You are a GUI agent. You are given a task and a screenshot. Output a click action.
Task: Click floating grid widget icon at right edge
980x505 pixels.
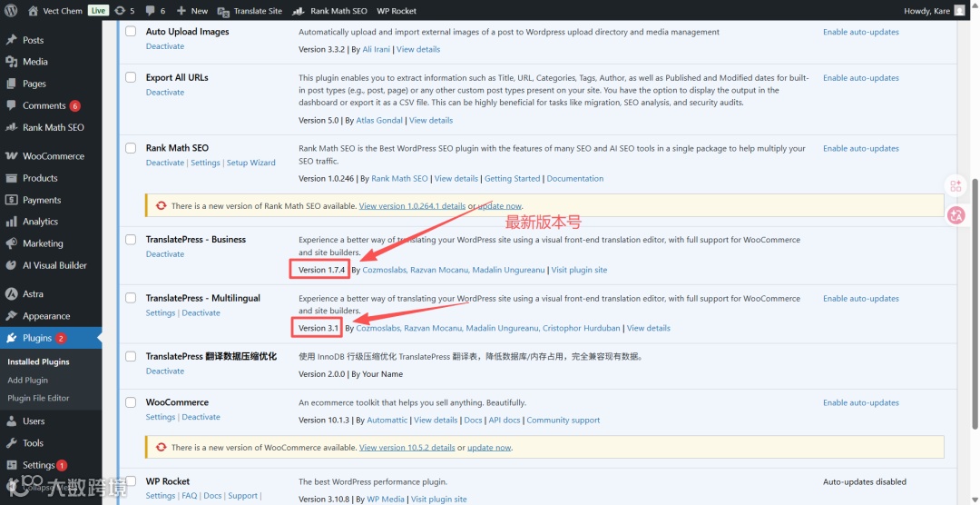[x=955, y=186]
